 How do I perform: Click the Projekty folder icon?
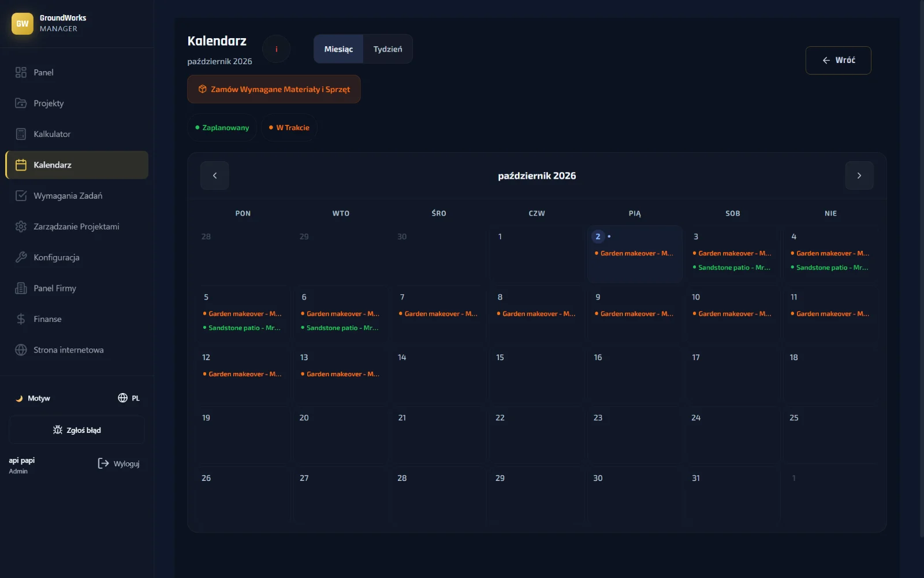click(x=21, y=103)
